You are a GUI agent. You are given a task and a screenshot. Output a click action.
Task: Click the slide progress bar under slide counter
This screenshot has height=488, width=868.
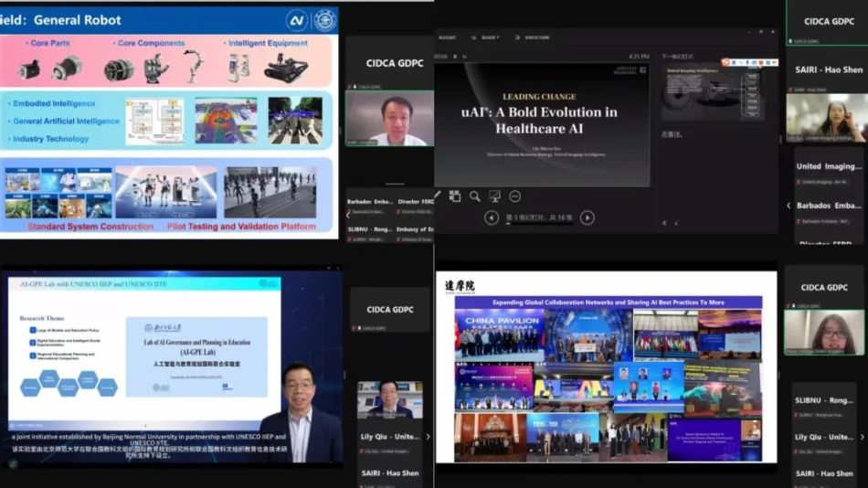(x=539, y=226)
